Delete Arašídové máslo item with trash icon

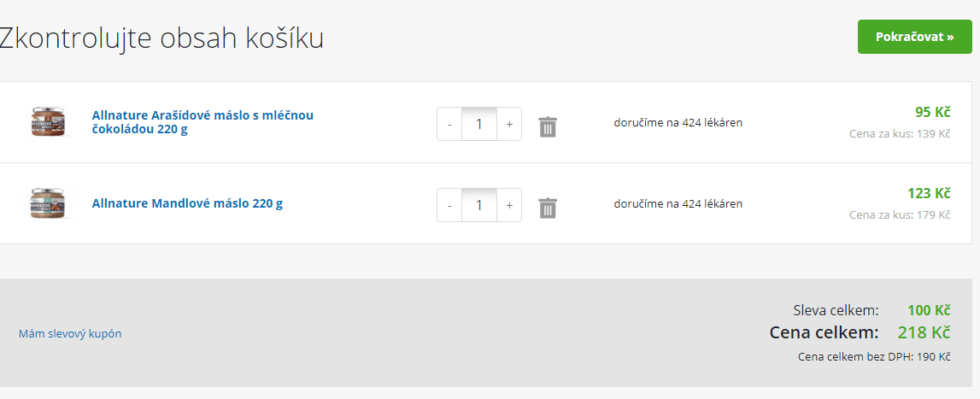[548, 126]
